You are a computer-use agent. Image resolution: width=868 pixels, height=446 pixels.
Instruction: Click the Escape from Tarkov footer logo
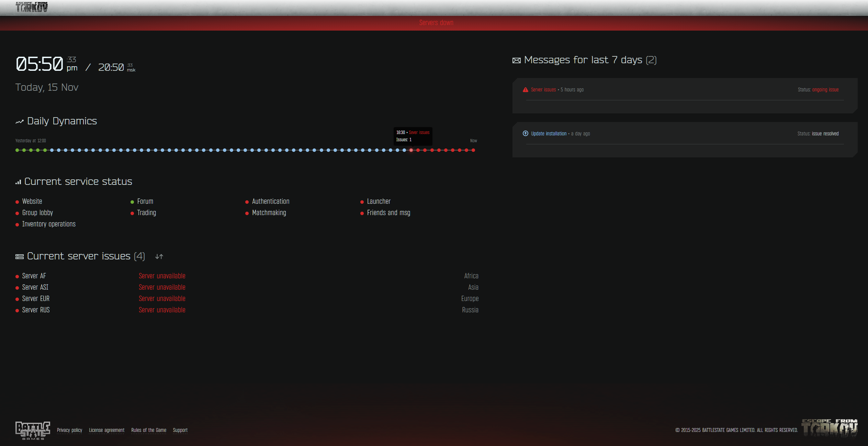point(829,428)
